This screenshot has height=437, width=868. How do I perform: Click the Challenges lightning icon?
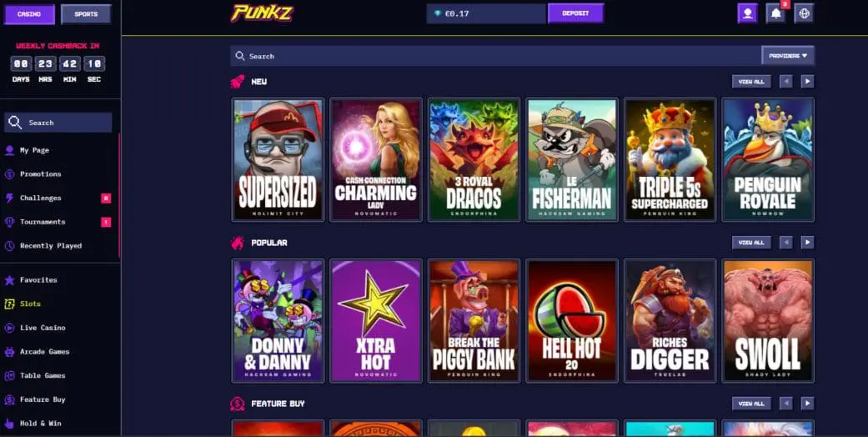(9, 198)
